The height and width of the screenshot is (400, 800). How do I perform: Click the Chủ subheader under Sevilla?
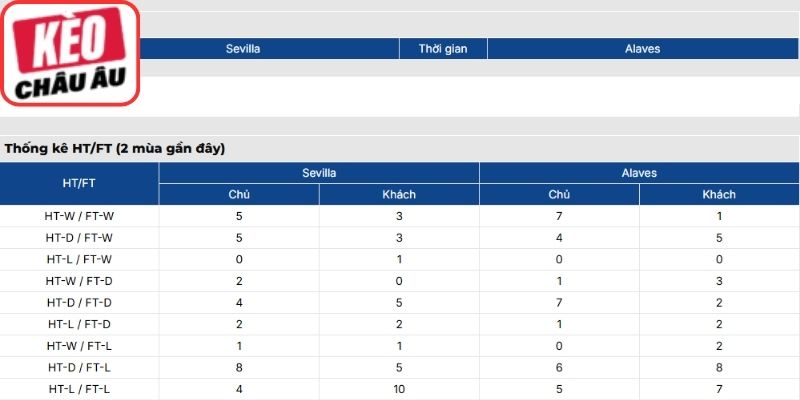(x=239, y=194)
